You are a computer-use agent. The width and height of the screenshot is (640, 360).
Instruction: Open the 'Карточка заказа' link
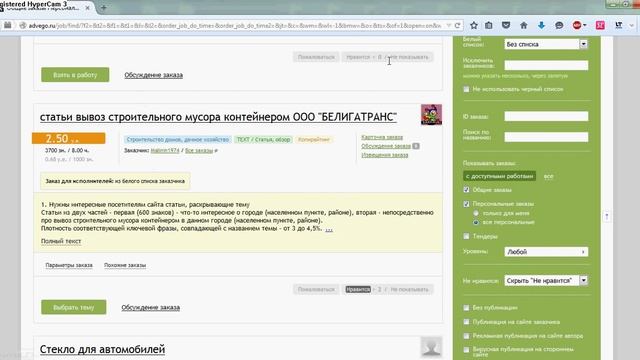pyautogui.click(x=382, y=137)
